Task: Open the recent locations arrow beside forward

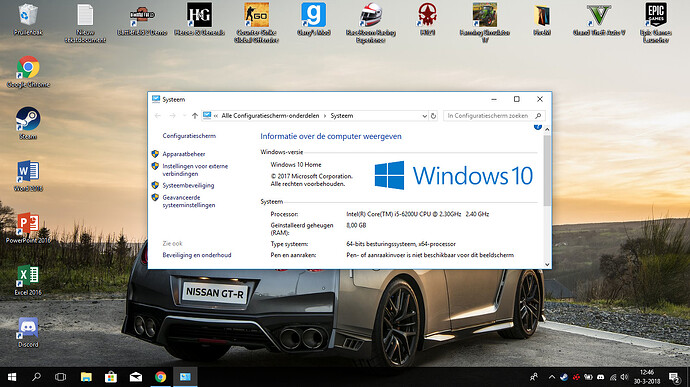Action: pos(184,116)
